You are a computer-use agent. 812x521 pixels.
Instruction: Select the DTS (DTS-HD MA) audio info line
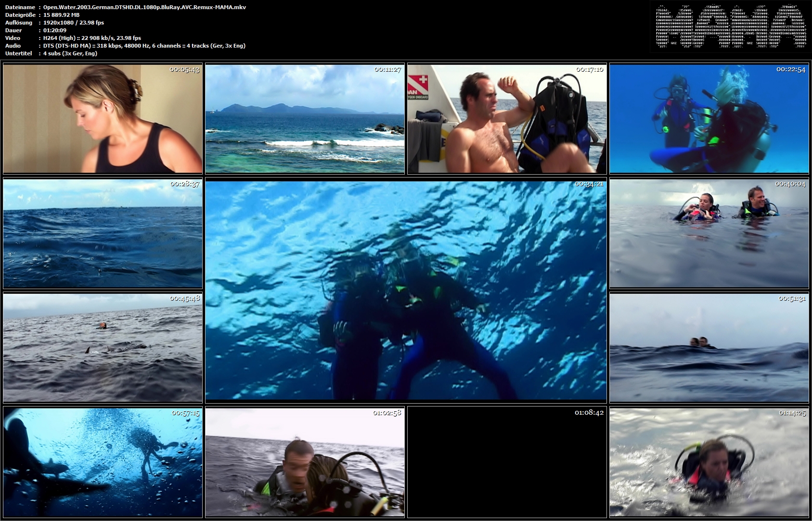pyautogui.click(x=144, y=46)
